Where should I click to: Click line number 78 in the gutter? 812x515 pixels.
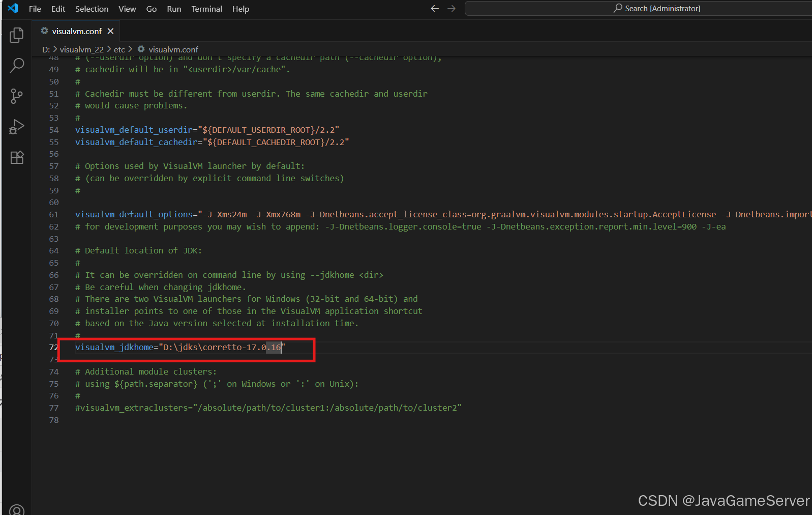click(54, 420)
